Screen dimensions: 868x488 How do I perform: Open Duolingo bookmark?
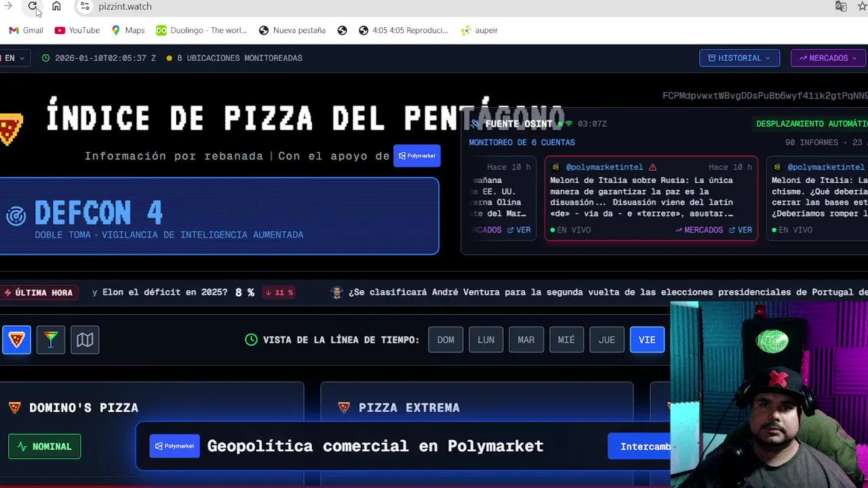click(201, 30)
